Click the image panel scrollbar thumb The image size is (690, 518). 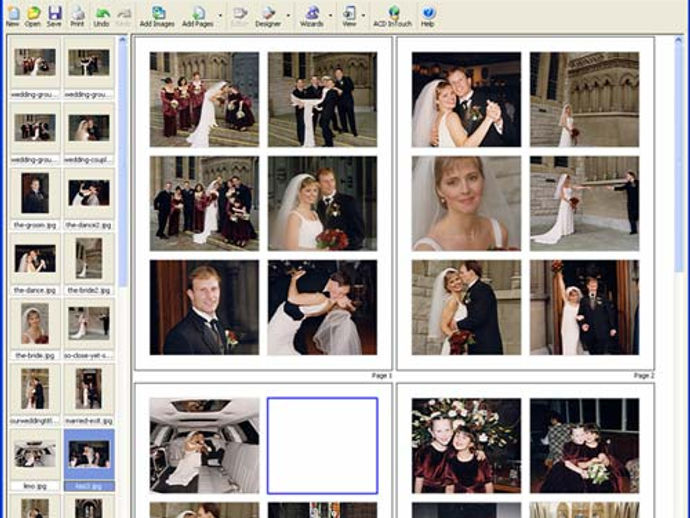123,165
